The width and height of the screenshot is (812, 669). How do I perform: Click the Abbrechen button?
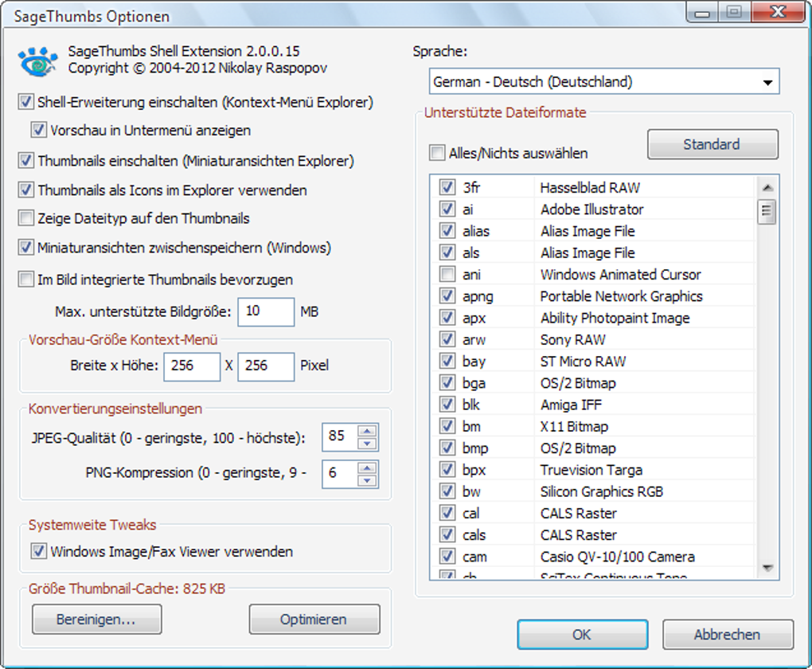click(x=728, y=634)
